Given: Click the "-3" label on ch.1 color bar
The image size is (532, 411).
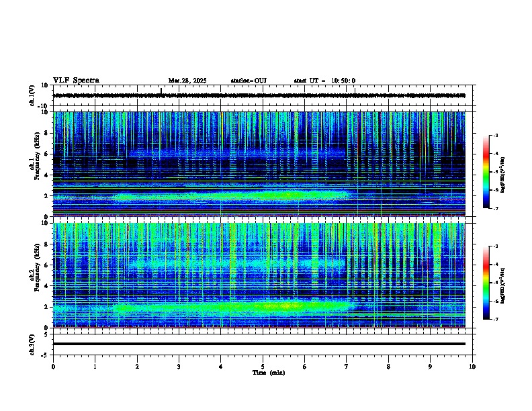Looking at the screenshot, I should [494, 136].
